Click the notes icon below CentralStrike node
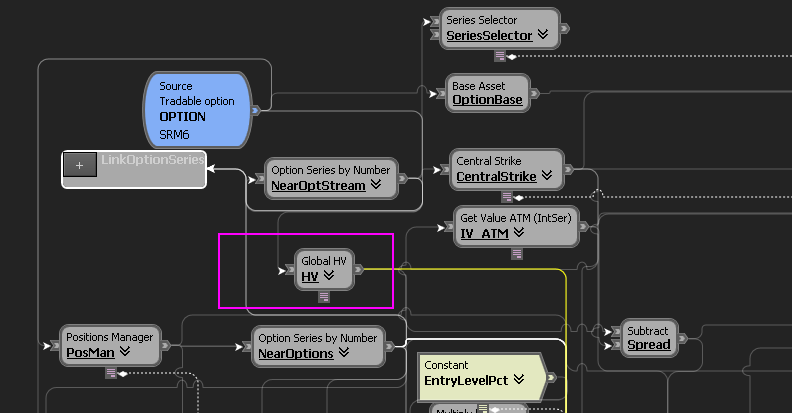 507,197
